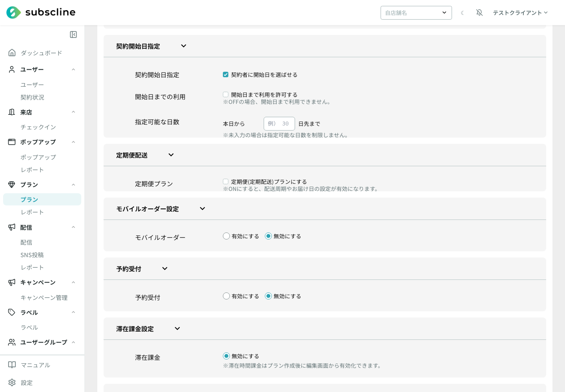This screenshot has width=565, height=392.
Task: Collapse ユーザーグループ sidebar group chevron
Action: 73,342
